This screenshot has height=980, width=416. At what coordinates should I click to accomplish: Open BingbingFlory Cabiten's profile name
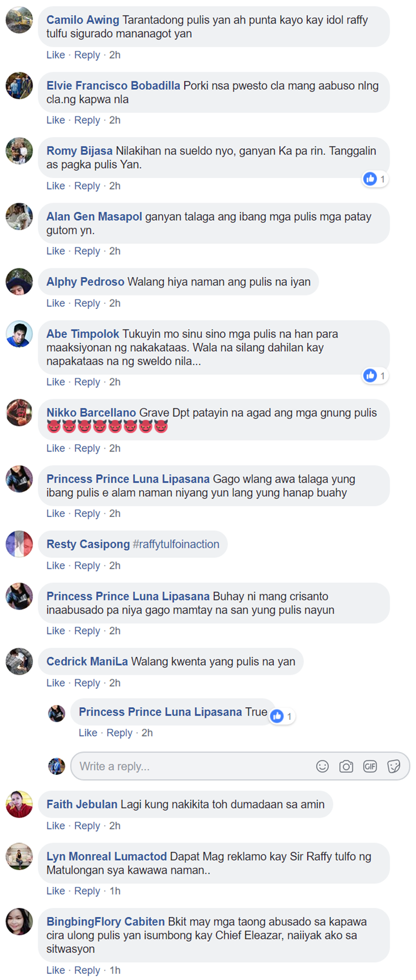click(x=105, y=921)
